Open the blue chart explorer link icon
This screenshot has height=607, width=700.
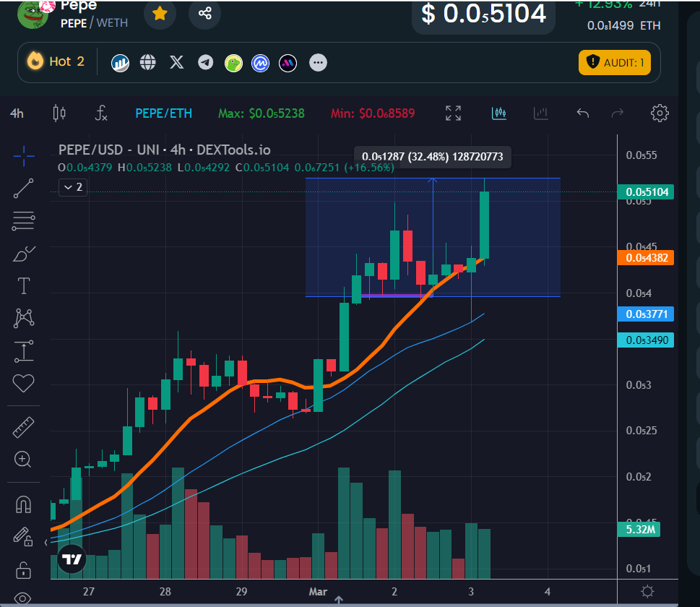[x=120, y=63]
